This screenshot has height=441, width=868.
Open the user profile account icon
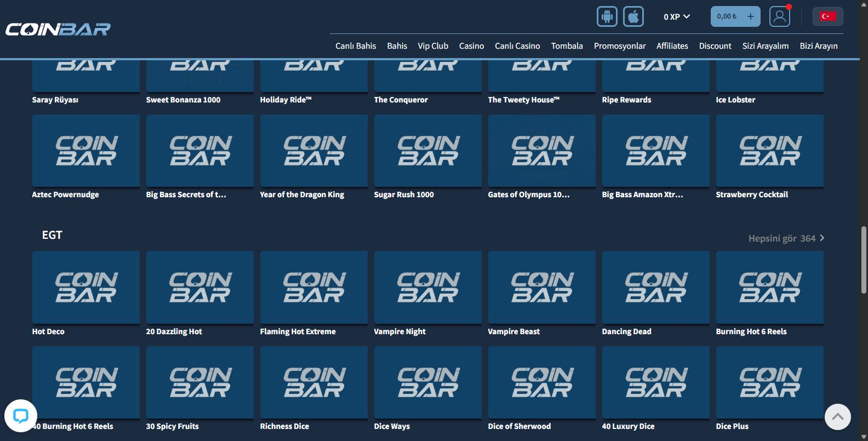(779, 16)
